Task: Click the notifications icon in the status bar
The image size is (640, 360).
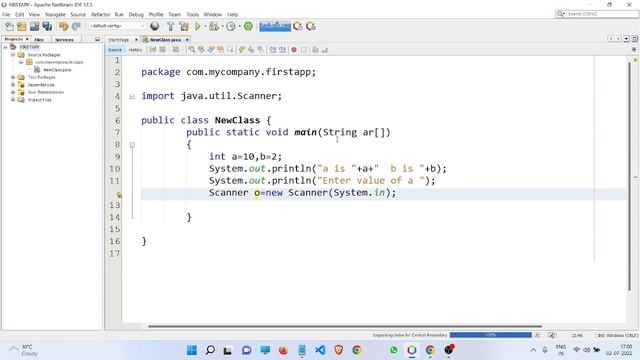Action: [x=551, y=335]
